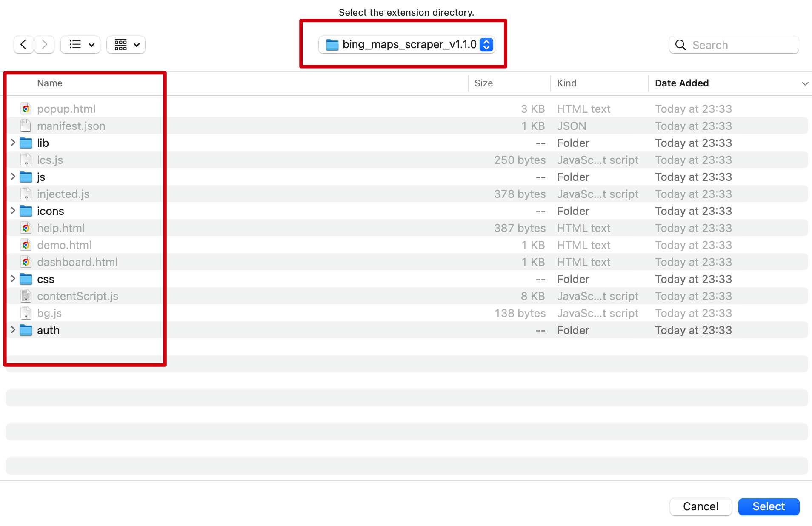Viewport: 812px width, 526px height.
Task: Select the folder name icons
Action: point(50,211)
